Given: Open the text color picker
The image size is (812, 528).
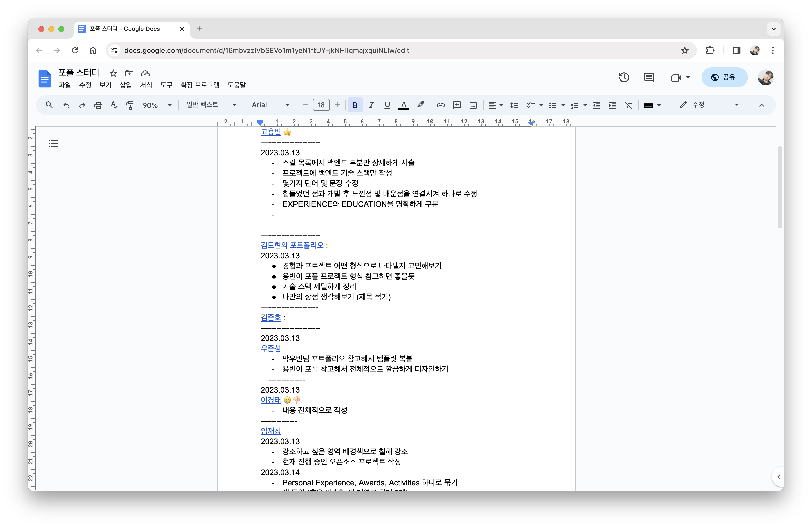Looking at the screenshot, I should 403,105.
